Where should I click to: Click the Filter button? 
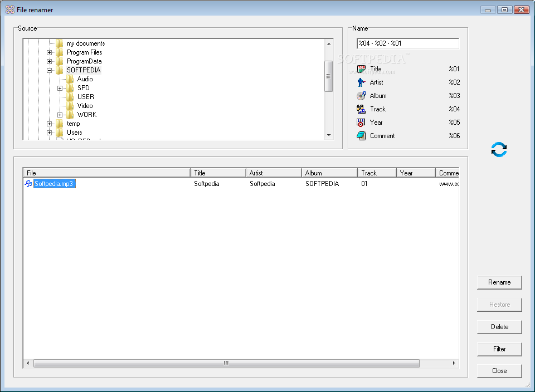pos(499,349)
